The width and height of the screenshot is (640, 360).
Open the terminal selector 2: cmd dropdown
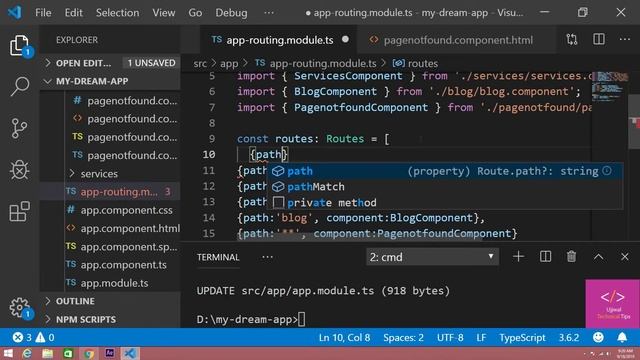click(432, 257)
